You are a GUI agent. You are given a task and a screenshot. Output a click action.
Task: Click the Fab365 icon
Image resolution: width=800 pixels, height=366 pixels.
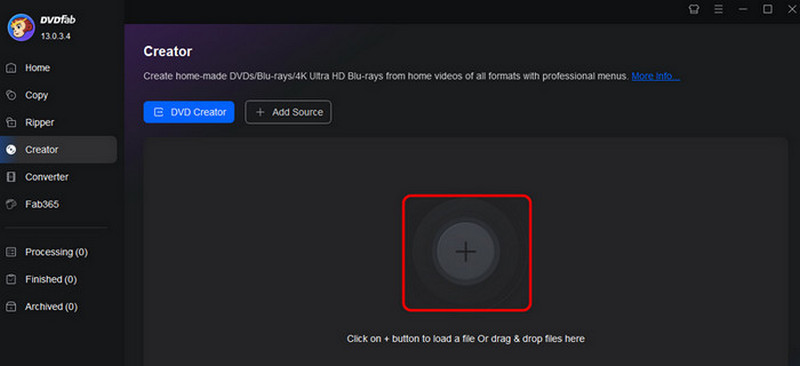11,204
